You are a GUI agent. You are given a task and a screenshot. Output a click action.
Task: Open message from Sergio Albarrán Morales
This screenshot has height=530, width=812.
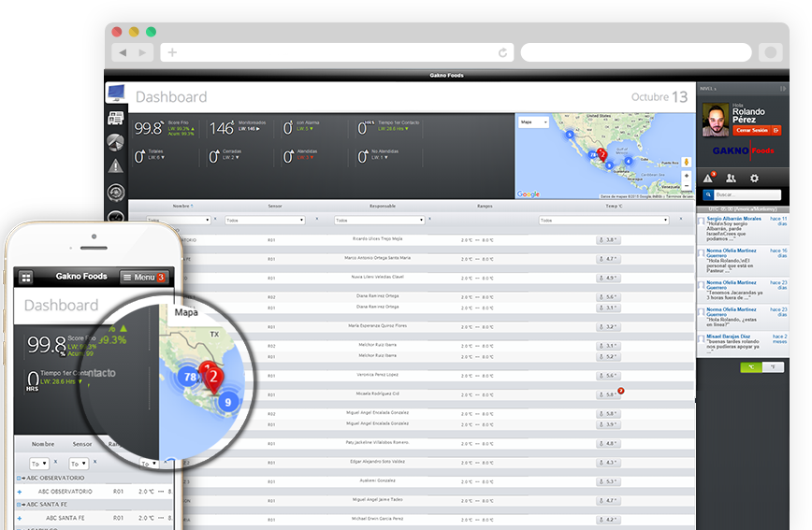tap(743, 229)
